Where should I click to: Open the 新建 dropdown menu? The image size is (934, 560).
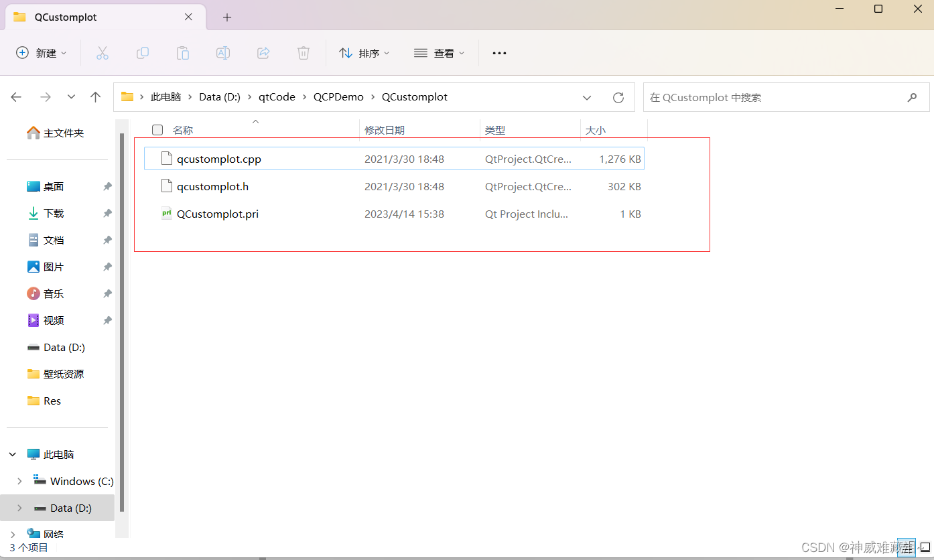[42, 53]
